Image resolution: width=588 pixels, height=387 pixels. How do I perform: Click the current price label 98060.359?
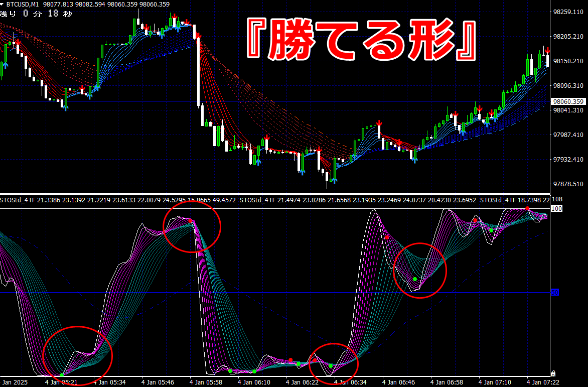point(568,101)
